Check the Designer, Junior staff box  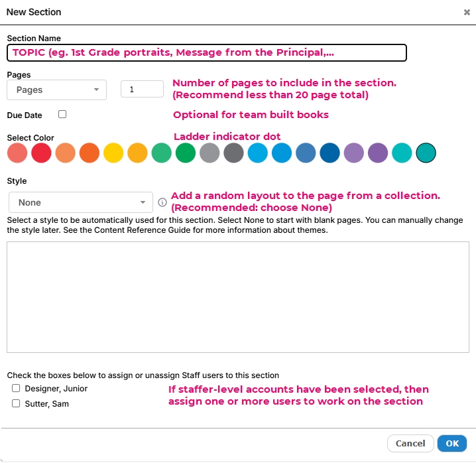[x=16, y=388]
